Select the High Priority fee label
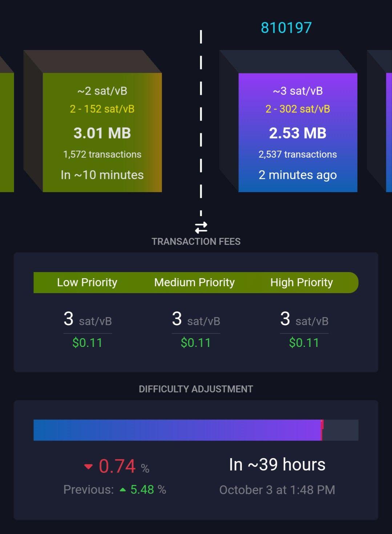The height and width of the screenshot is (534, 392). (x=302, y=283)
